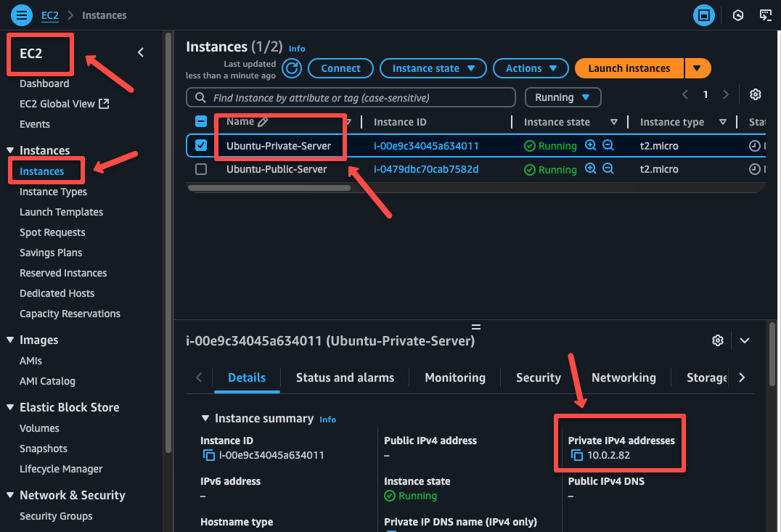Uncheck the Ubuntu-Private-Server row checkbox
781x532 pixels.
point(201,145)
